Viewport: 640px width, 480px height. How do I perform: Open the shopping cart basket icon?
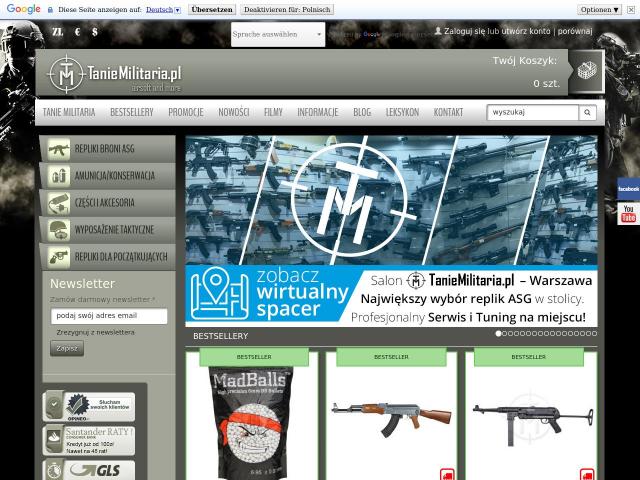587,71
